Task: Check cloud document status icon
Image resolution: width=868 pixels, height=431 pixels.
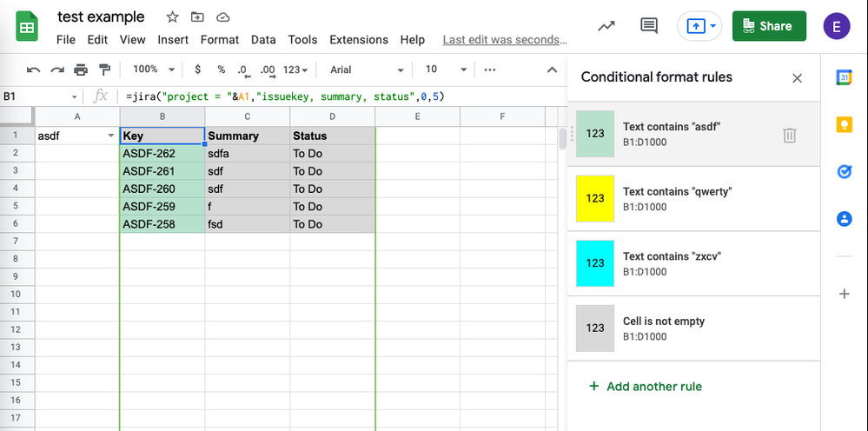Action: point(223,17)
